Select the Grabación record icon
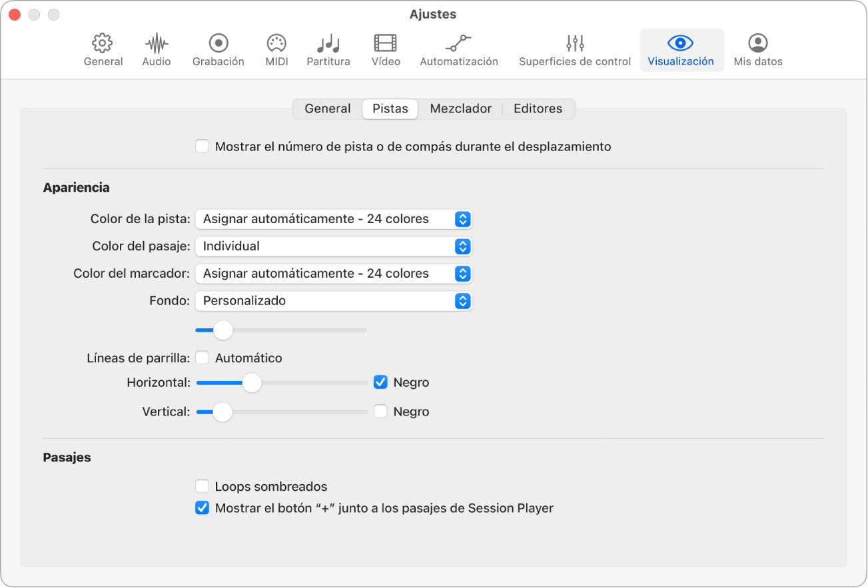This screenshot has height=588, width=868. [x=218, y=44]
